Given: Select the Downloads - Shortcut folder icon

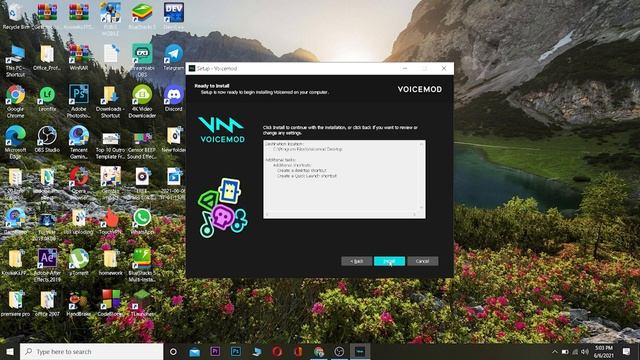Looking at the screenshot, I should point(110,101).
